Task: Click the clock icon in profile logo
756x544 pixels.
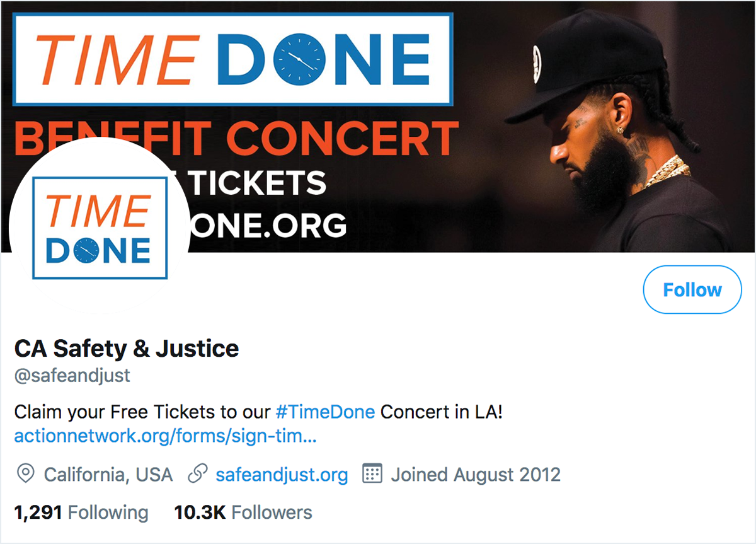Action: pos(86,251)
